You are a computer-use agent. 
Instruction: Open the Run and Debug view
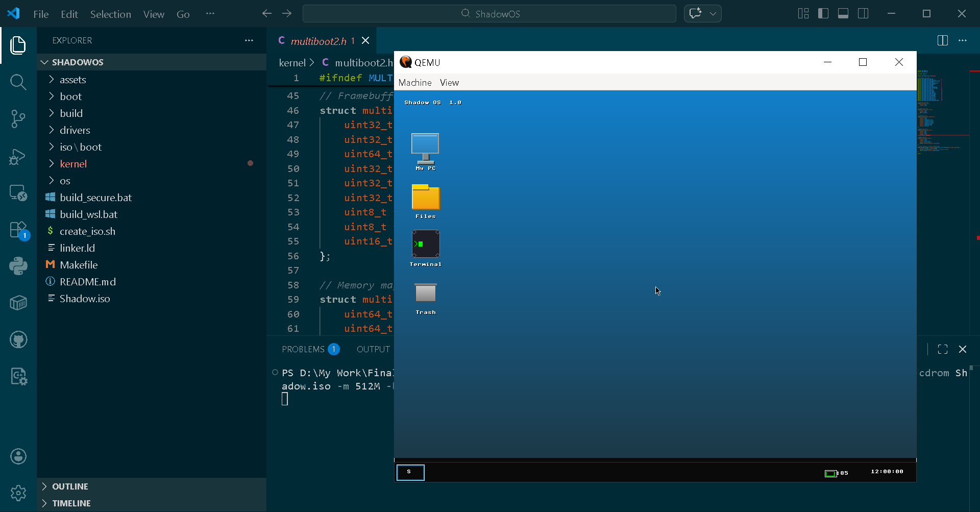click(18, 157)
